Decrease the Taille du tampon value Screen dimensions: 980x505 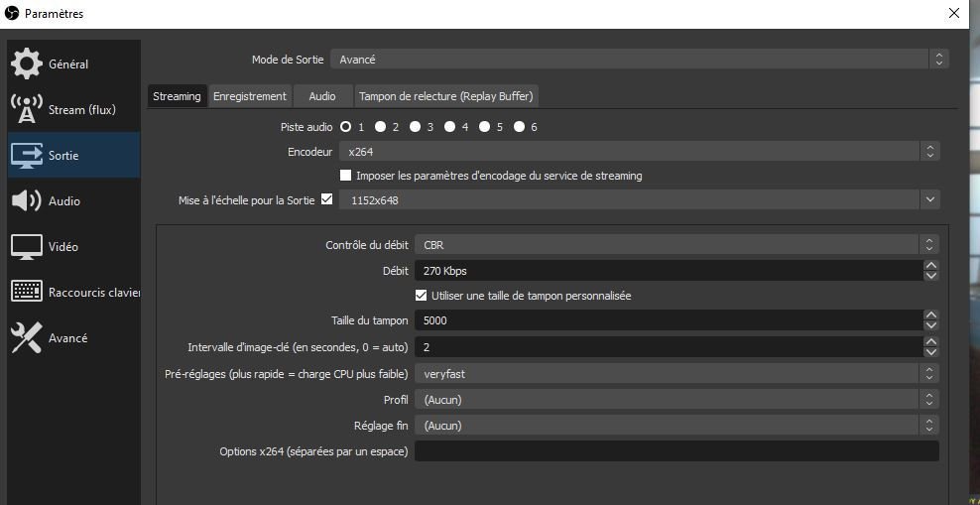tap(931, 325)
